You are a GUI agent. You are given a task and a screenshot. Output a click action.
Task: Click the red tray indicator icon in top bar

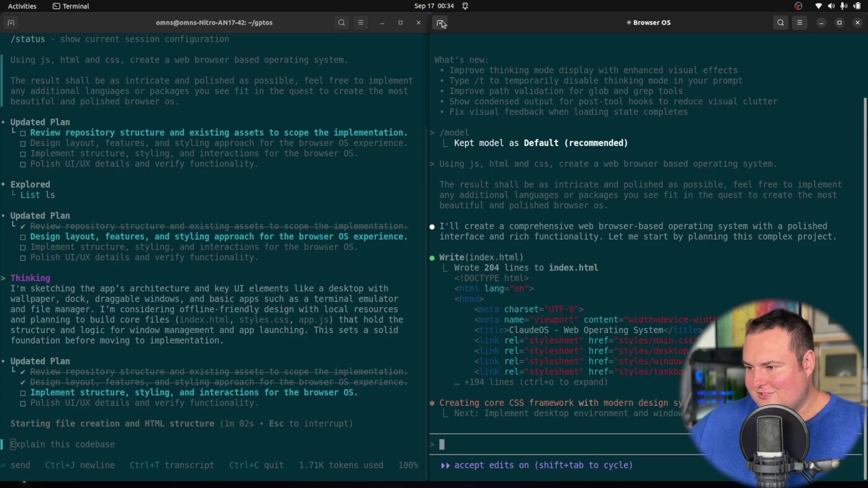tap(798, 6)
